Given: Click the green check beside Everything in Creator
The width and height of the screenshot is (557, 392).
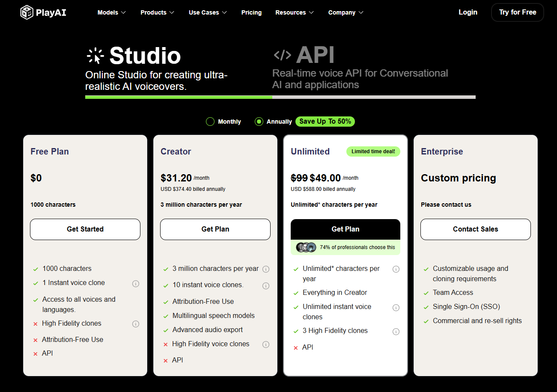Looking at the screenshot, I should tap(296, 293).
